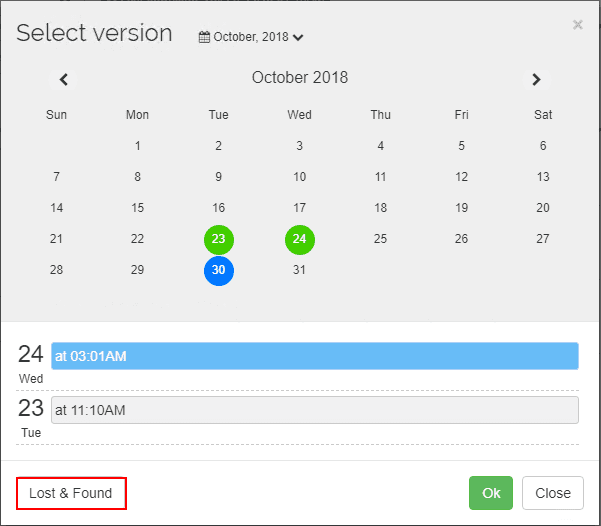
Task: Choose the version at 11:10AM
Action: pos(315,410)
